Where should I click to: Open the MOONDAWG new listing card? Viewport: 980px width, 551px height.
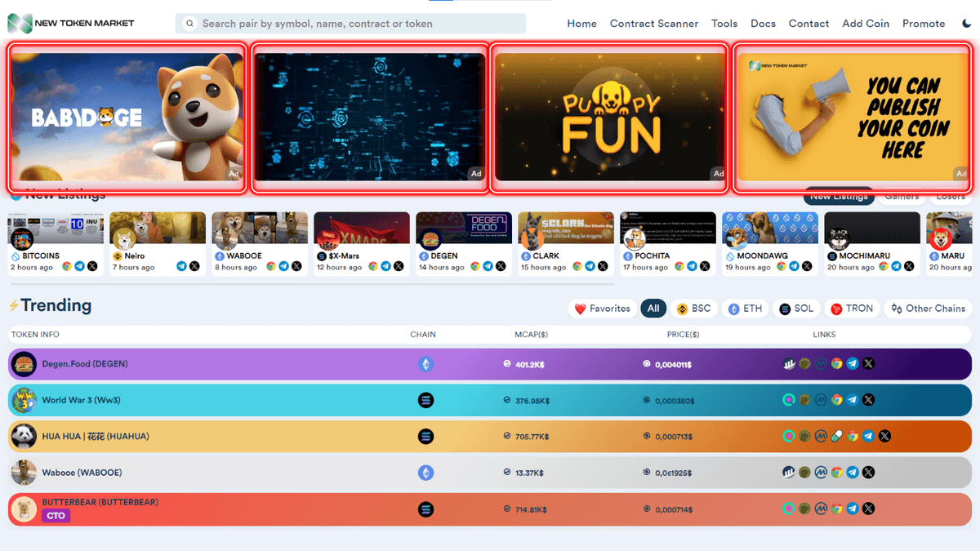[770, 243]
